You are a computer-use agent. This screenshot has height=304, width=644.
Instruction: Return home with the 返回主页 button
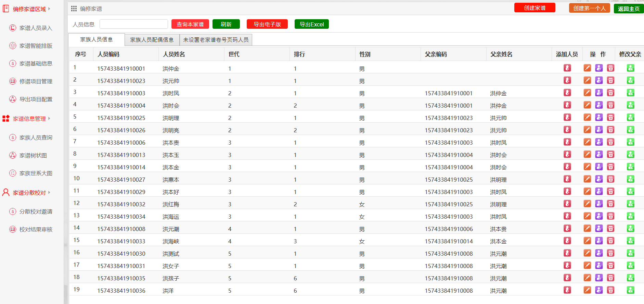[x=629, y=9]
